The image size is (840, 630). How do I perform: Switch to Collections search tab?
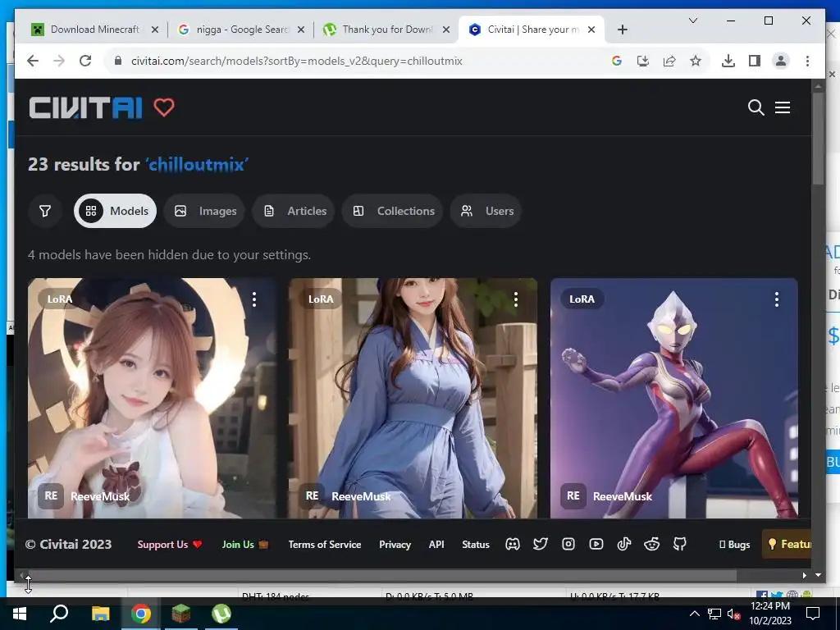pos(393,211)
